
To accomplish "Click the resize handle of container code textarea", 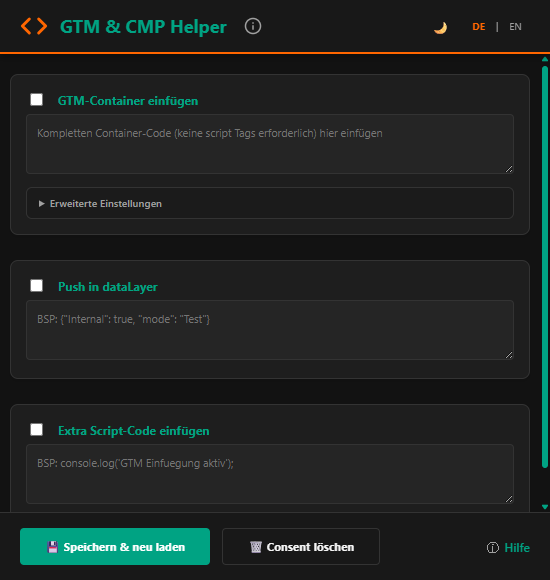I will pos(509,169).
